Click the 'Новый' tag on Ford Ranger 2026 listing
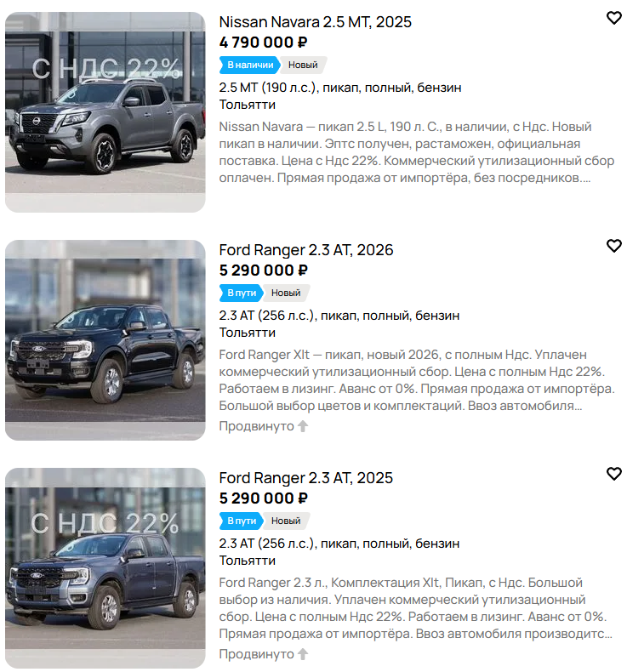Image resolution: width=627 pixels, height=672 pixels. coord(286,293)
